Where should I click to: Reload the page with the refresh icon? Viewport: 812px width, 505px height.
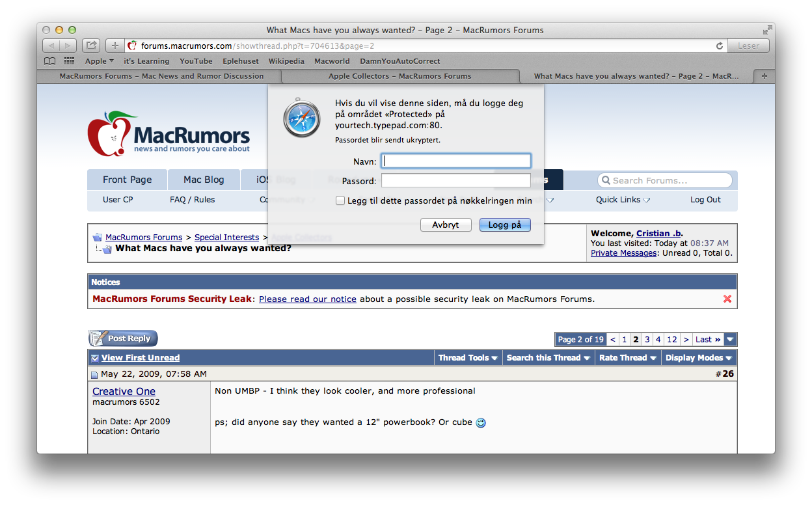[x=720, y=46]
